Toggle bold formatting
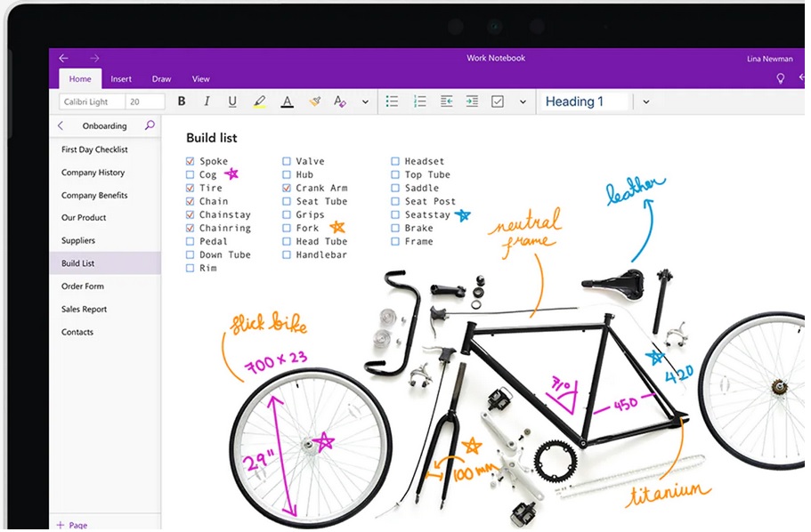Screen dimensions: 811x532 182,101
